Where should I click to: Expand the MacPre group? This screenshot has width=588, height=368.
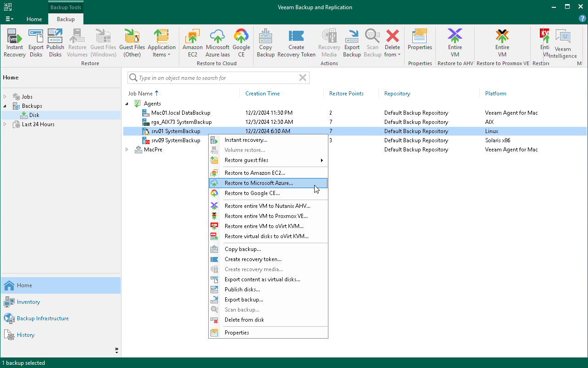[x=127, y=150]
